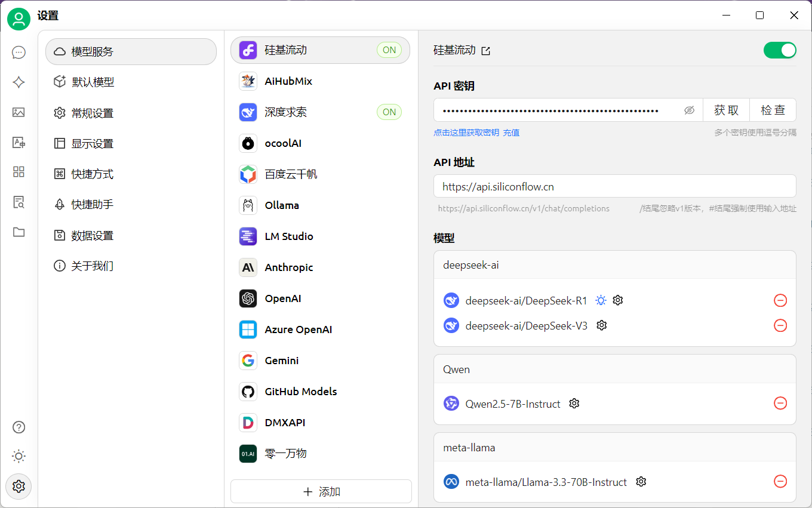Open the mini apps grid icon

tap(19, 172)
